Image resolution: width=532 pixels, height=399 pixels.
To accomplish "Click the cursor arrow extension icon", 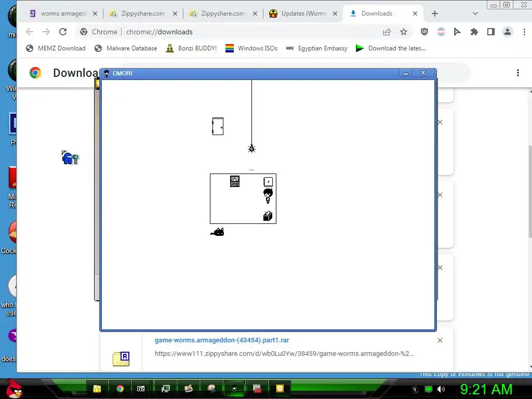I will point(457,32).
